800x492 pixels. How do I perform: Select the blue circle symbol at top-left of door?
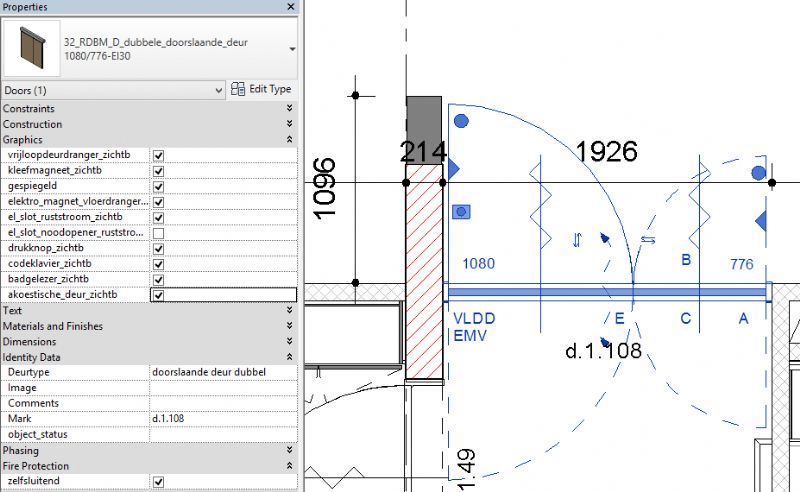[461, 122]
